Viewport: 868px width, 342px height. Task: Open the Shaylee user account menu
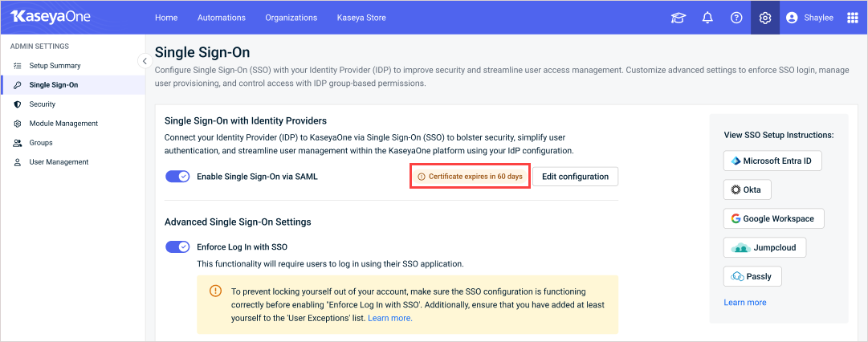(809, 18)
